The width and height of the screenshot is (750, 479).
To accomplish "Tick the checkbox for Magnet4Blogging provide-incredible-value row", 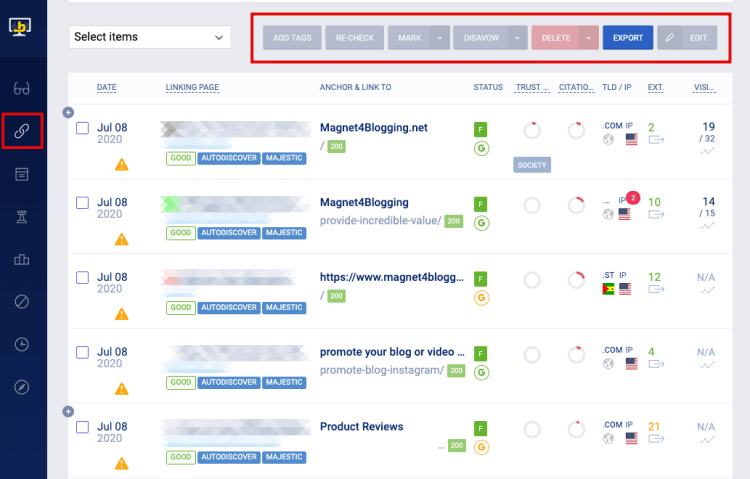I will coord(82,203).
